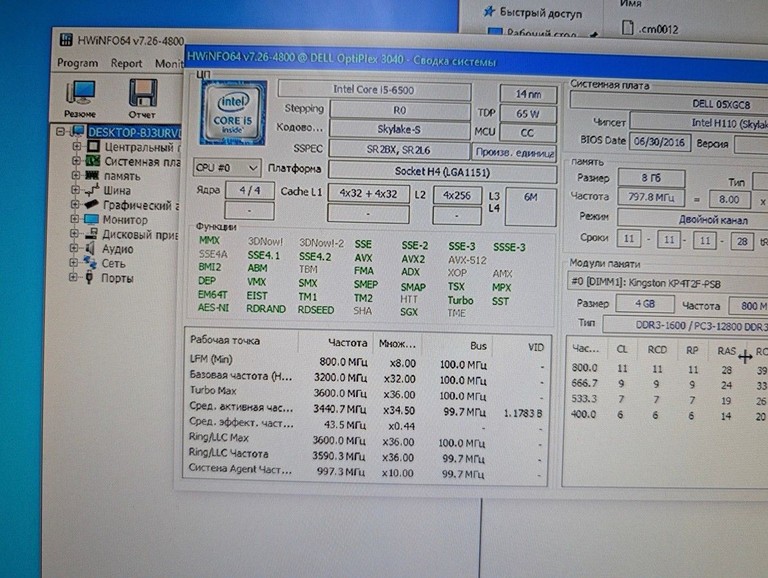Click the HWiNFO64 title bar app icon
This screenshot has height=578, width=768.
click(x=67, y=40)
